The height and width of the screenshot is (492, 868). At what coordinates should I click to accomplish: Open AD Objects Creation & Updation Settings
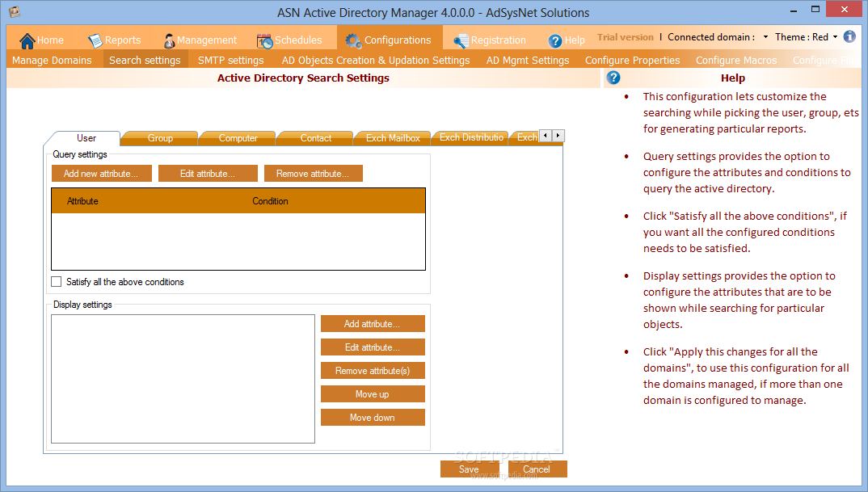coord(376,60)
